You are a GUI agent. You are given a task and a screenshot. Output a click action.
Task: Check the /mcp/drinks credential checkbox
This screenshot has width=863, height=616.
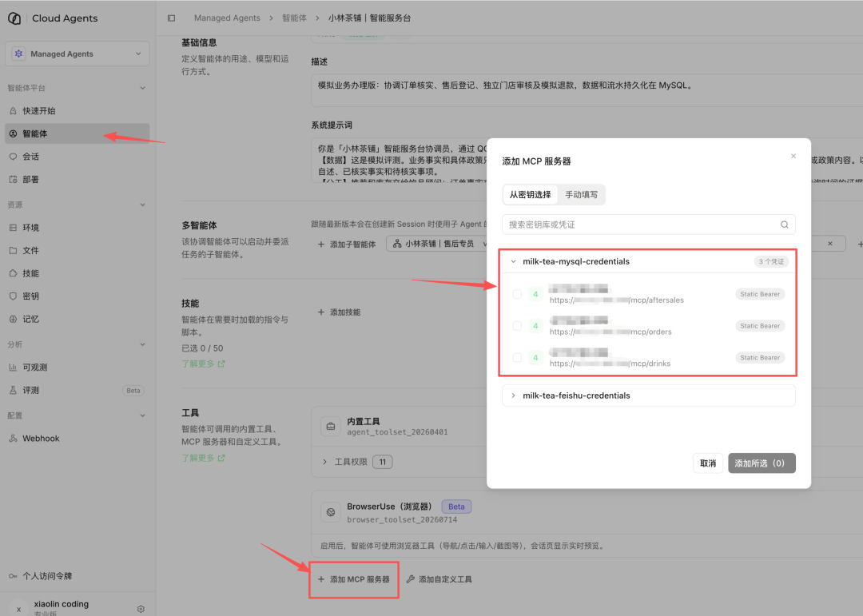pyautogui.click(x=517, y=358)
